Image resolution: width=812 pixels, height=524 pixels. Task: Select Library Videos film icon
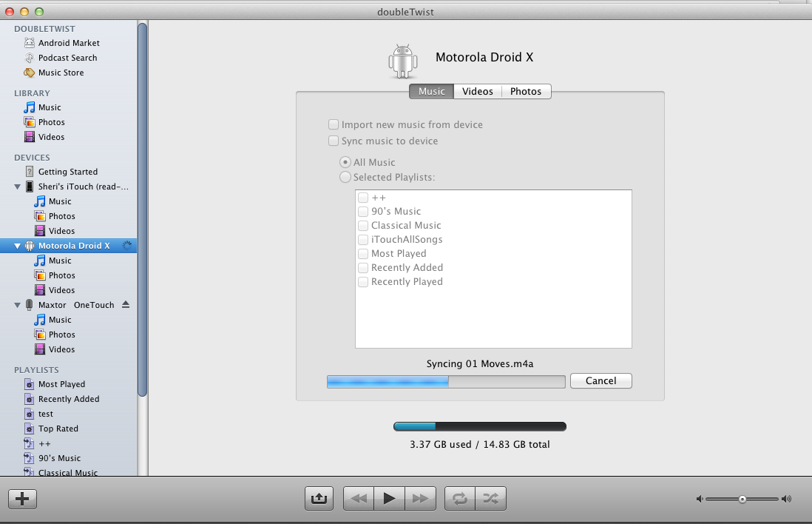[30, 137]
